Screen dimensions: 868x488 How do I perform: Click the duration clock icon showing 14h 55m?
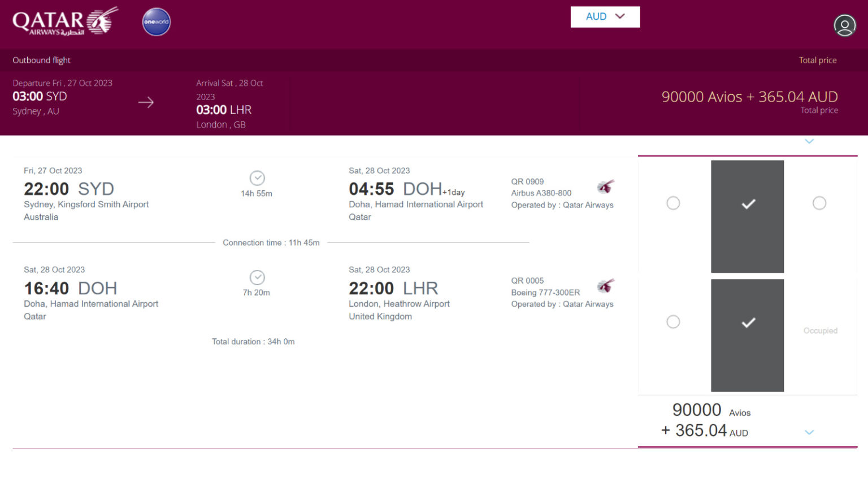(x=257, y=178)
